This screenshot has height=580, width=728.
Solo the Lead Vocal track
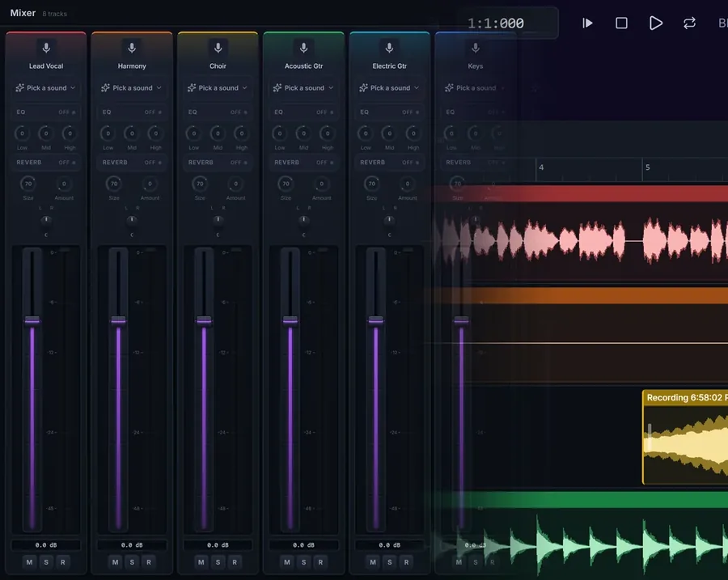click(x=46, y=562)
